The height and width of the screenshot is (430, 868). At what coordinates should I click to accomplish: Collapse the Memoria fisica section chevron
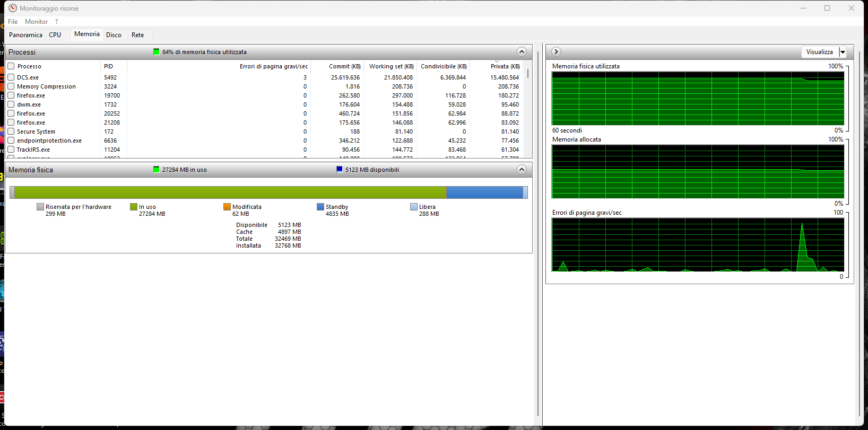tap(522, 169)
